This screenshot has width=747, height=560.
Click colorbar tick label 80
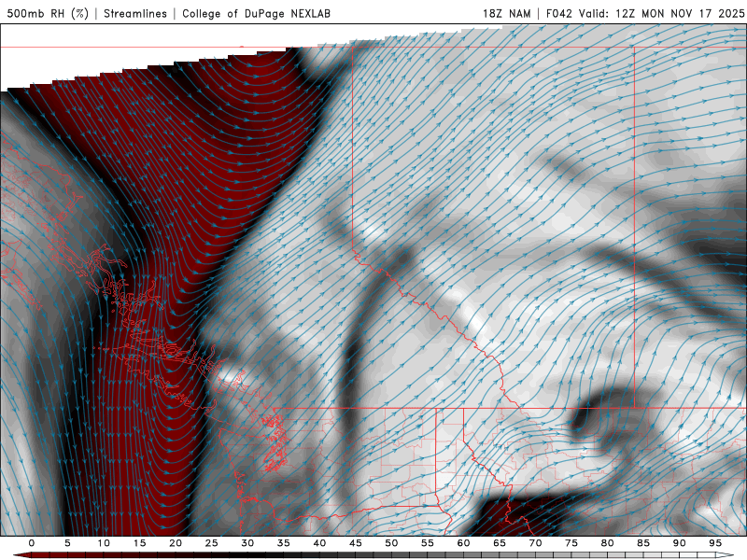608,543
